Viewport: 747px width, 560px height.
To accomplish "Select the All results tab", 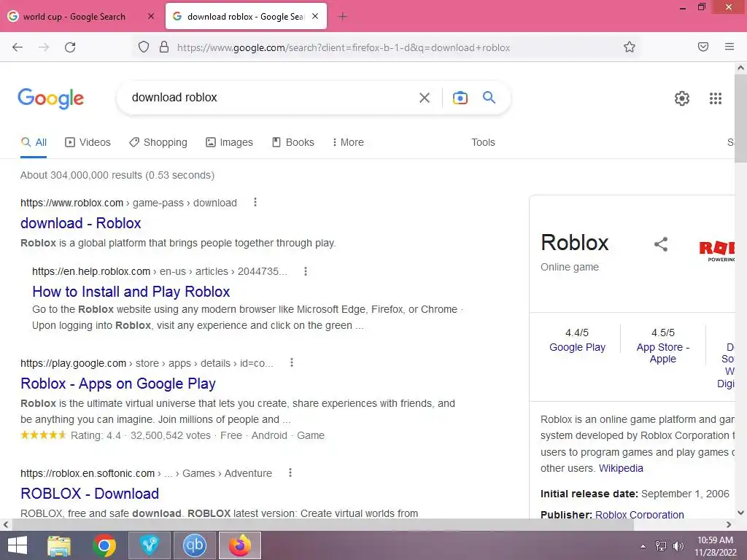I will tap(34, 142).
